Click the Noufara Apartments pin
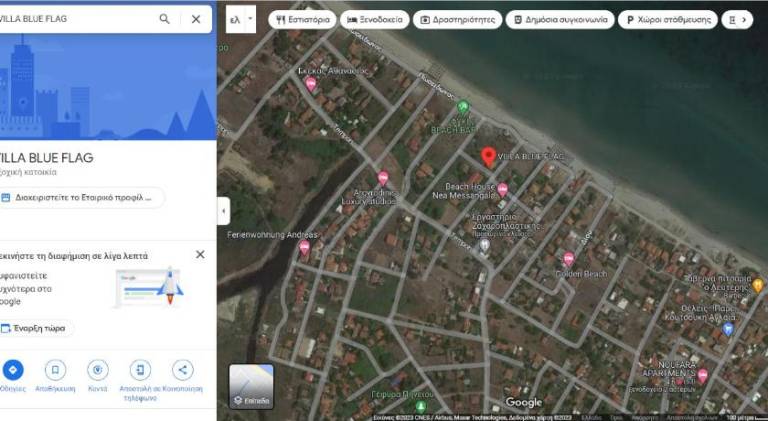The image size is (768, 421). 702,376
